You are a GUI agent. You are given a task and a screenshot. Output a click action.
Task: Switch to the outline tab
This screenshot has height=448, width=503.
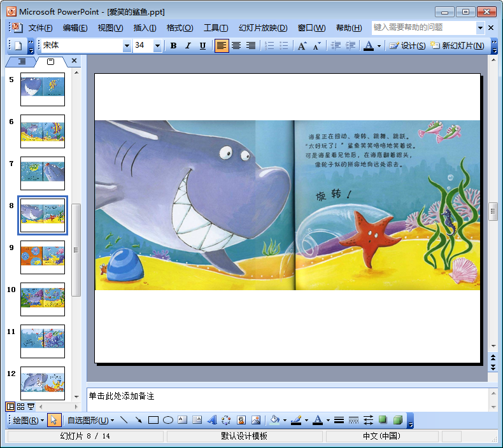[22, 61]
